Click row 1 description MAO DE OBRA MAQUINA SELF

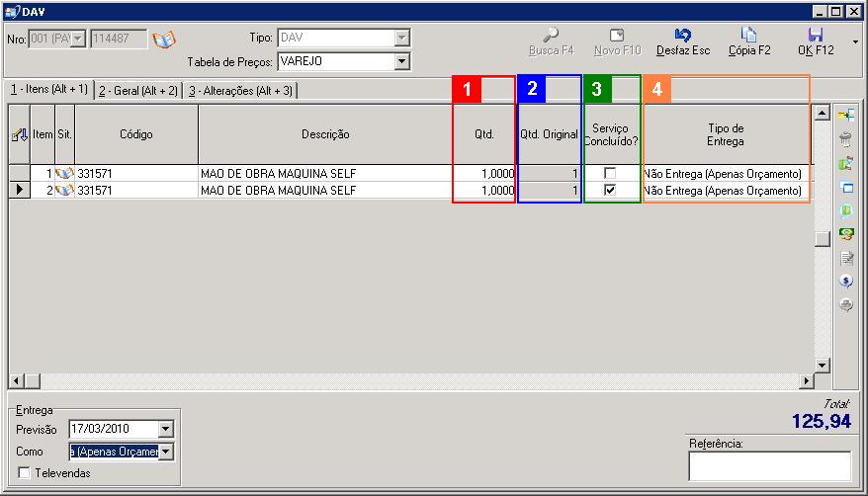click(x=325, y=174)
